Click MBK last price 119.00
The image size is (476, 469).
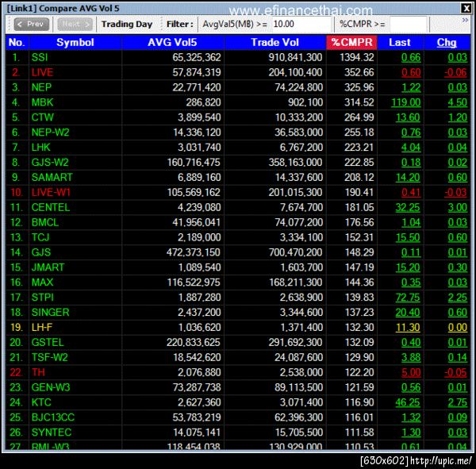click(406, 102)
